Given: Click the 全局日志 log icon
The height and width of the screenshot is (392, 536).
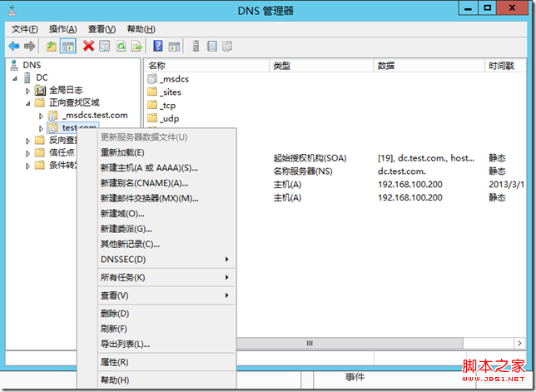Looking at the screenshot, I should [40, 90].
